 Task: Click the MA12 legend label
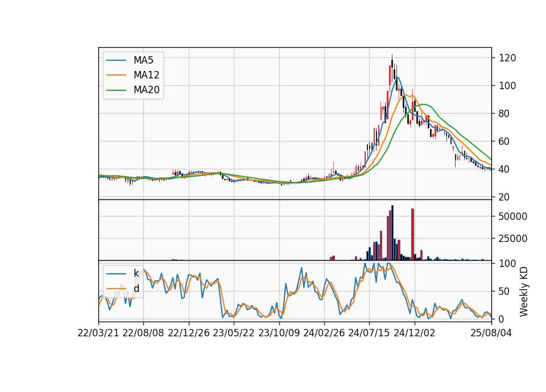click(x=146, y=75)
